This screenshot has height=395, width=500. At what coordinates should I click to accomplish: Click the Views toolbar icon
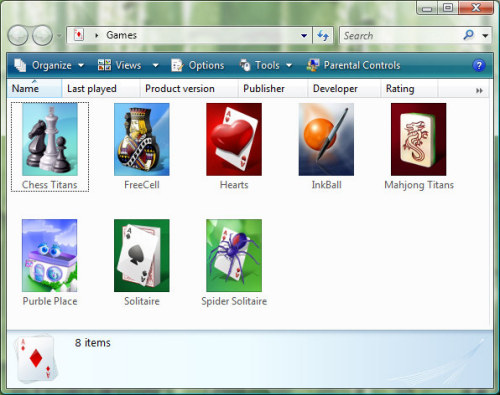(x=104, y=65)
